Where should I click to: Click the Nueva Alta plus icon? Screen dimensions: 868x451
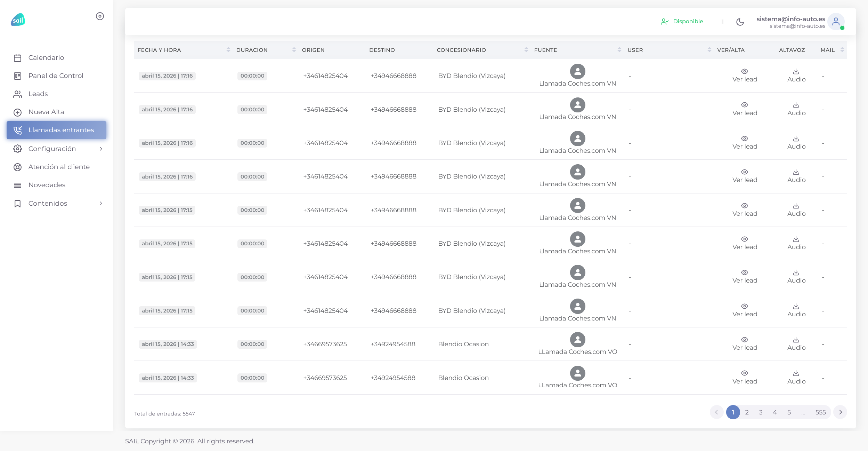point(17,112)
